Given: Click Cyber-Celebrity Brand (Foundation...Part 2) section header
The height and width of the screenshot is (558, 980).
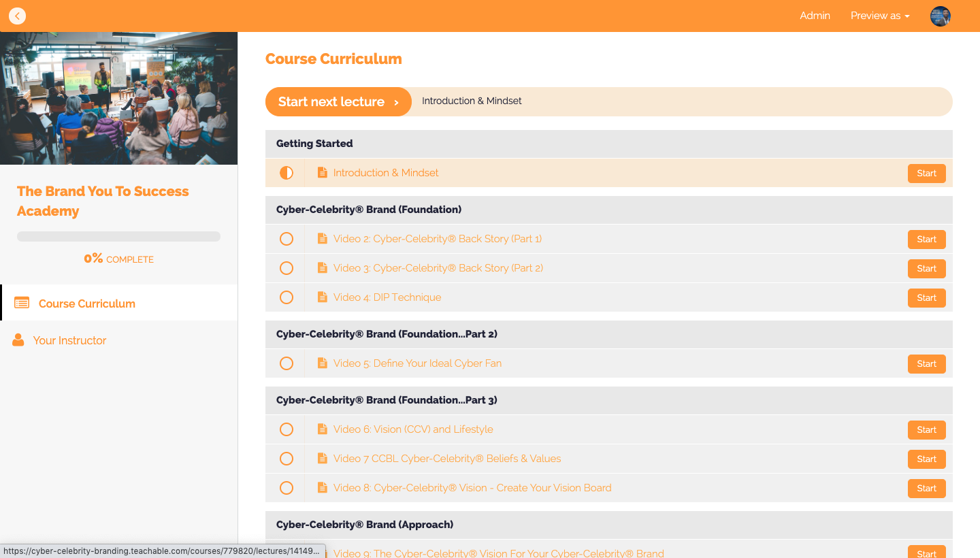Looking at the screenshot, I should tap(609, 334).
